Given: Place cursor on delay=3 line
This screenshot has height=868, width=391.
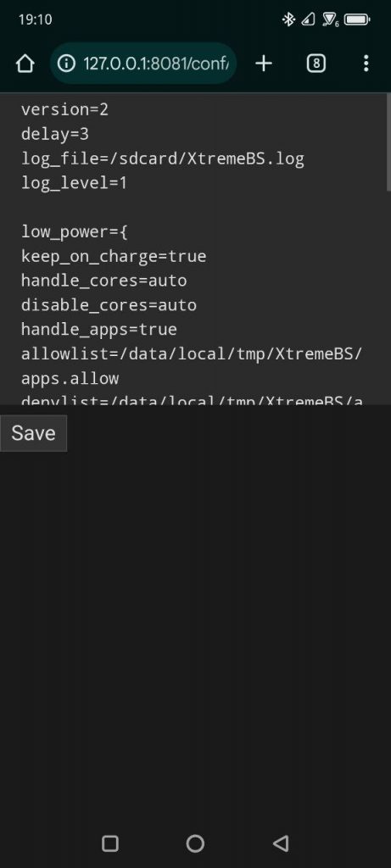Looking at the screenshot, I should 55,134.
